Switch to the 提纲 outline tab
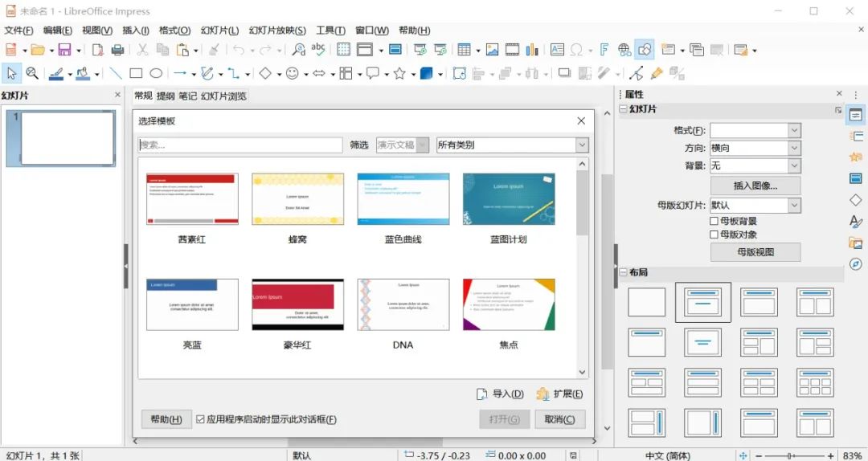868x461 pixels. pos(166,96)
